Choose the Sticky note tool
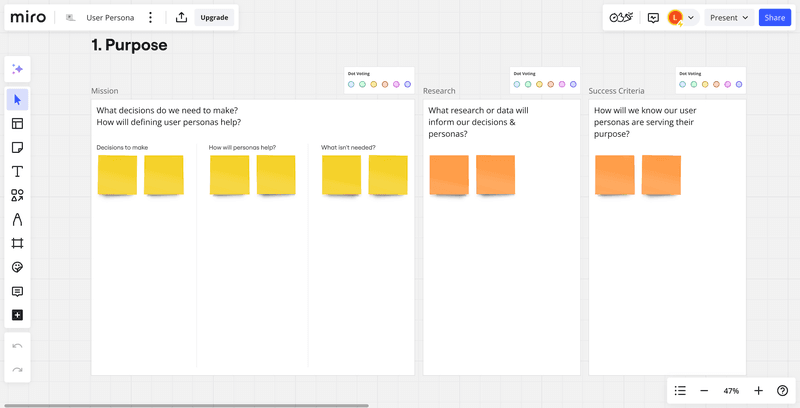 [x=17, y=148]
